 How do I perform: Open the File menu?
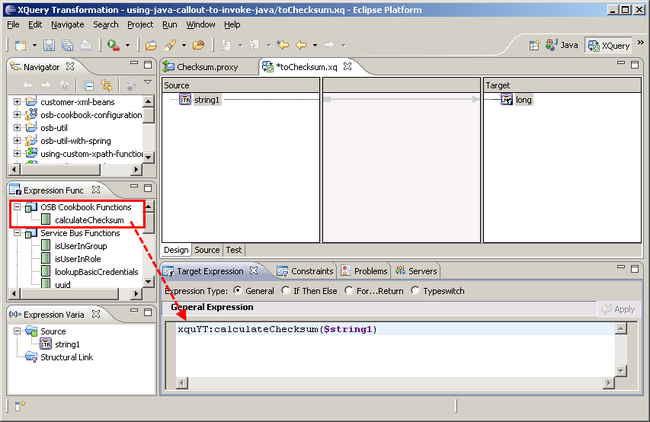click(x=13, y=25)
